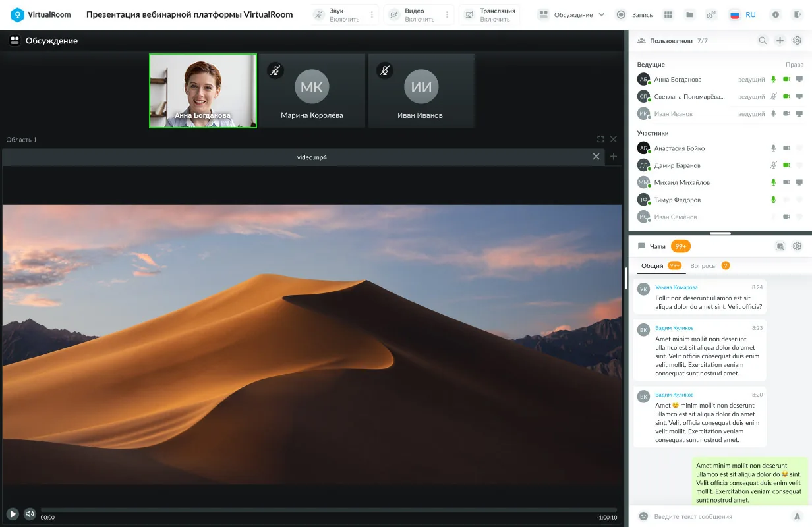Expand the Обсуждение layout dropdown
Viewport: 812px width, 527px height.
[571, 14]
